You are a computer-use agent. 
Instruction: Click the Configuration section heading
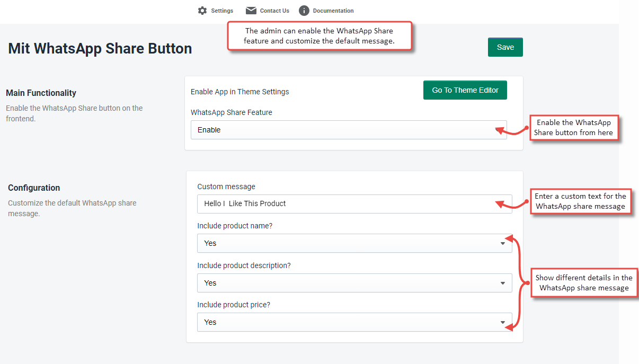pyautogui.click(x=34, y=188)
